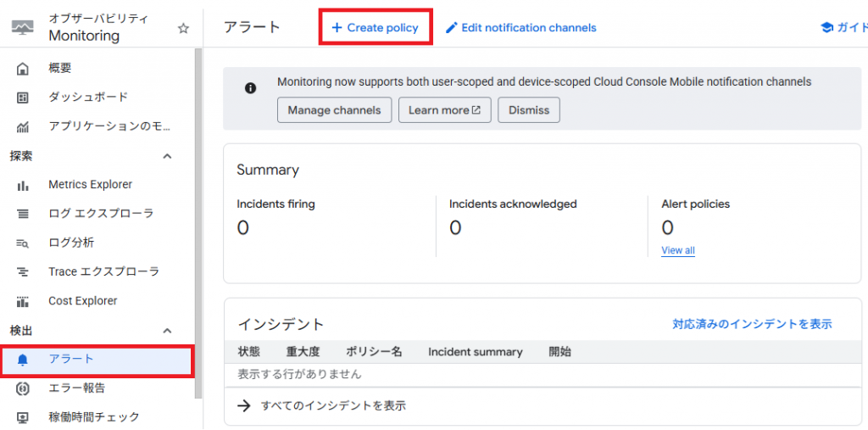Open ログ エクスプローラ in the sidebar
This screenshot has height=430, width=868.
101,214
